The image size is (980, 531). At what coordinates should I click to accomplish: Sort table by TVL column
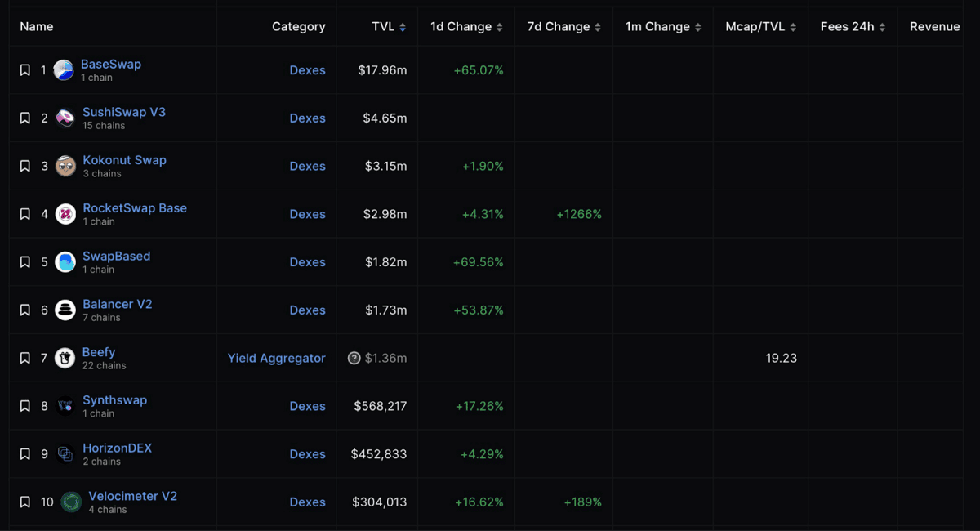389,27
